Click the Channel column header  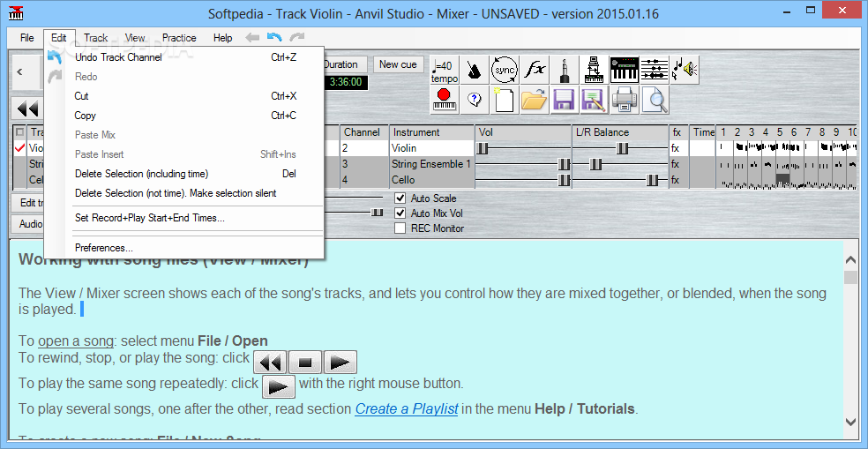364,132
